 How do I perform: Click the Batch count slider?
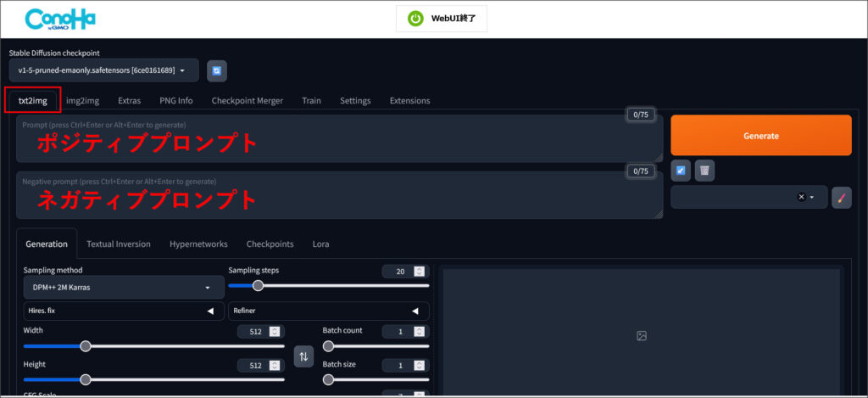click(376, 346)
